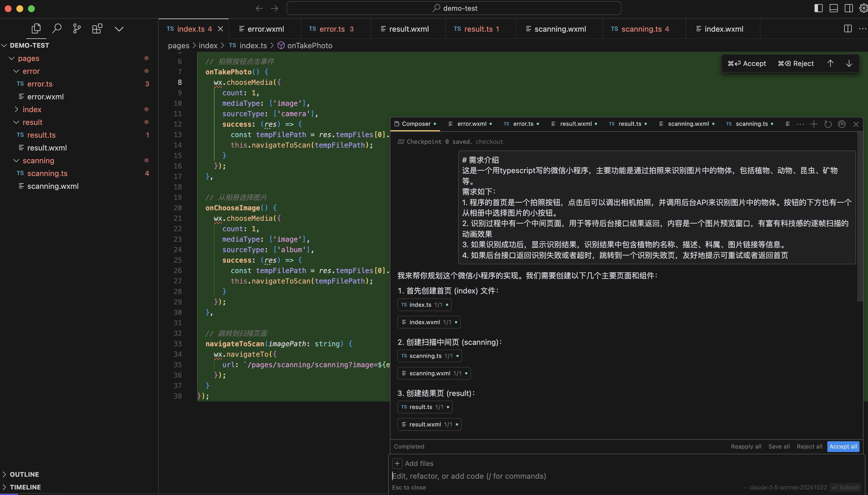868x495 pixels.
Task: Switch to the error.wxml editor tab
Action: coord(265,29)
